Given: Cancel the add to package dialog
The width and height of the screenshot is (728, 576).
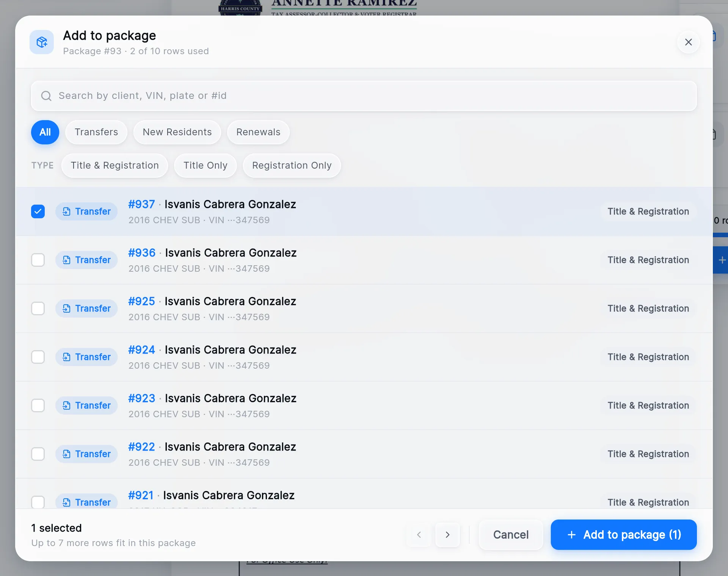Looking at the screenshot, I should (x=511, y=535).
